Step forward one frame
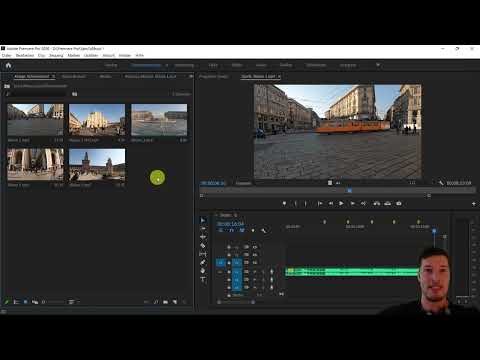The width and height of the screenshot is (480, 360). pos(352,203)
